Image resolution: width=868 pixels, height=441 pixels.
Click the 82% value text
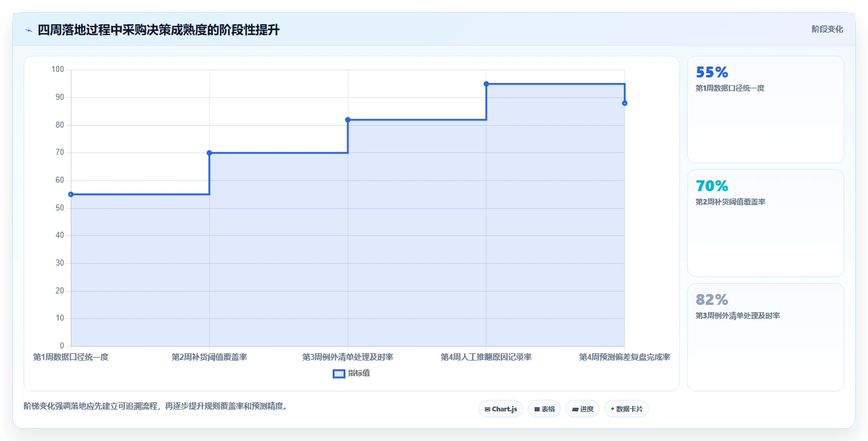point(712,299)
